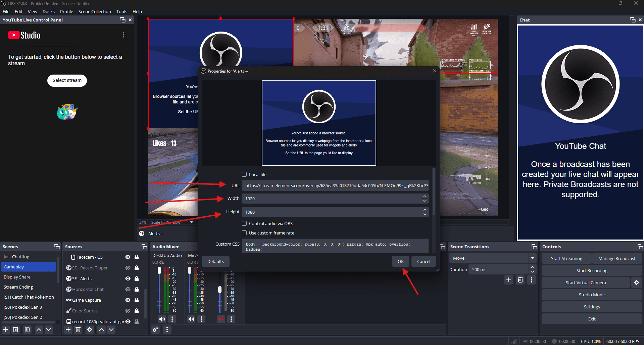Open YouTube Studio three-dot menu
644x345 pixels.
click(x=123, y=35)
